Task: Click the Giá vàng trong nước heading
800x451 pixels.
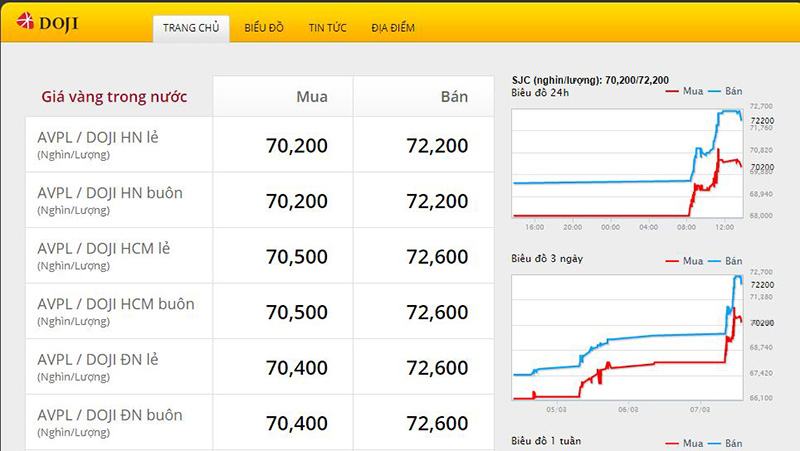Action: pos(114,98)
